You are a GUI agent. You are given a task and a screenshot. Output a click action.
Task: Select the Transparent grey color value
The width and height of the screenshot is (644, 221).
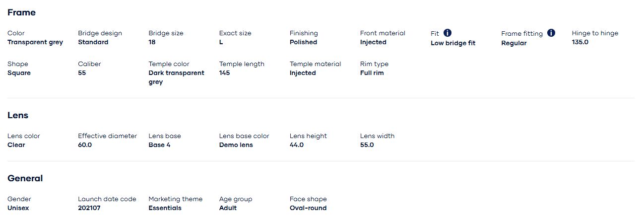pos(35,42)
